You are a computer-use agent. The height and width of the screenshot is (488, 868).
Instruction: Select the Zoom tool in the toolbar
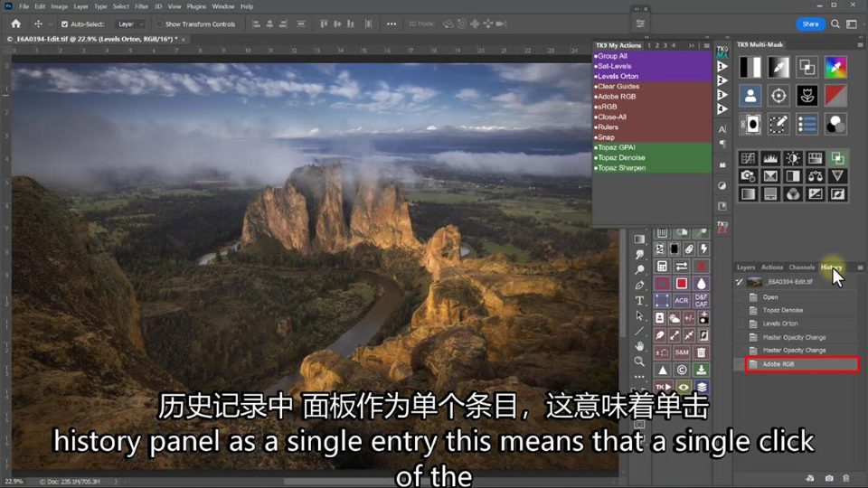[639, 361]
